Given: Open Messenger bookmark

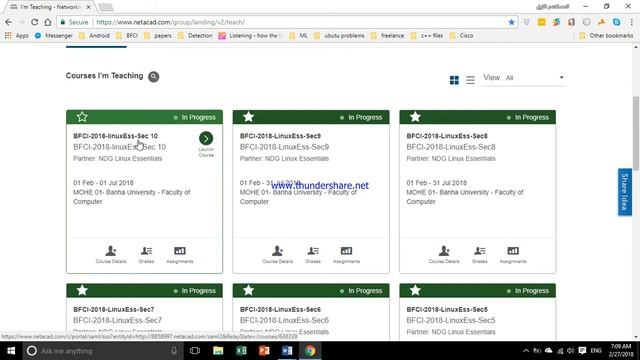Looking at the screenshot, I should point(54,36).
